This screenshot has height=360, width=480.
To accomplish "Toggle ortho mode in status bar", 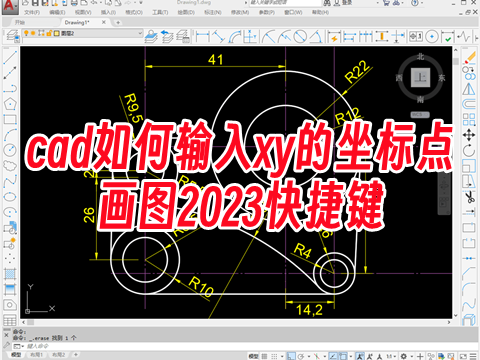I will [x=291, y=356].
